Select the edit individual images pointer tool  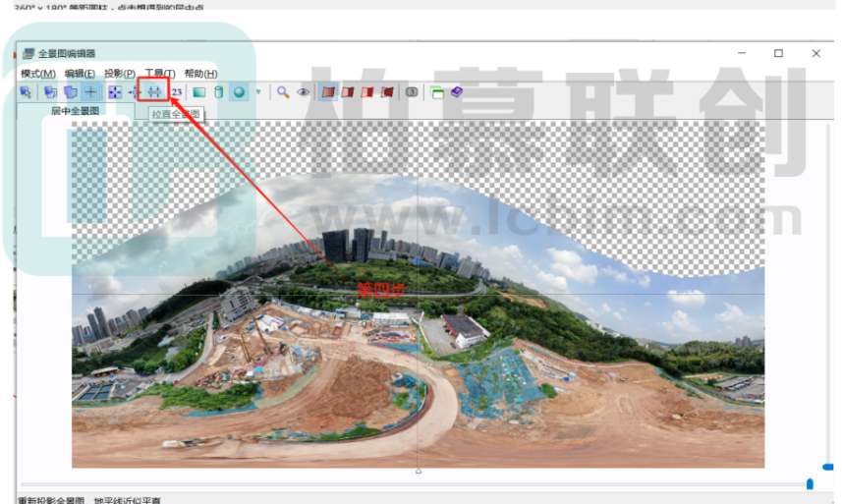(26, 92)
